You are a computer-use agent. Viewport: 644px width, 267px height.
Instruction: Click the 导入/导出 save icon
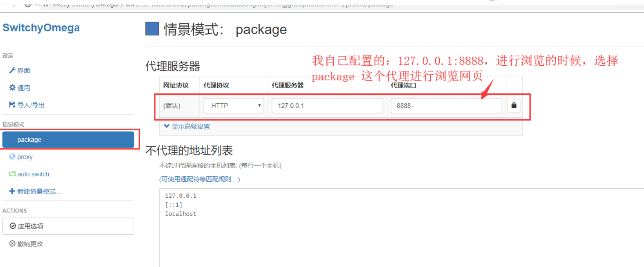pos(12,105)
